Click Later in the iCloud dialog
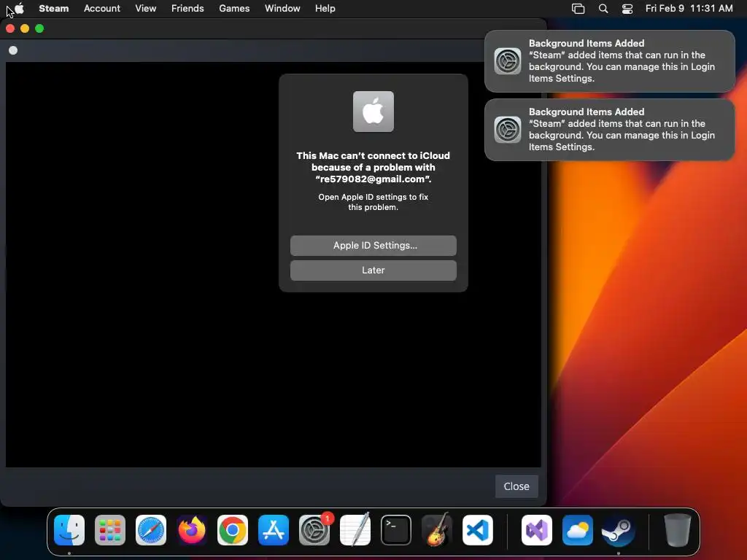 pyautogui.click(x=373, y=270)
